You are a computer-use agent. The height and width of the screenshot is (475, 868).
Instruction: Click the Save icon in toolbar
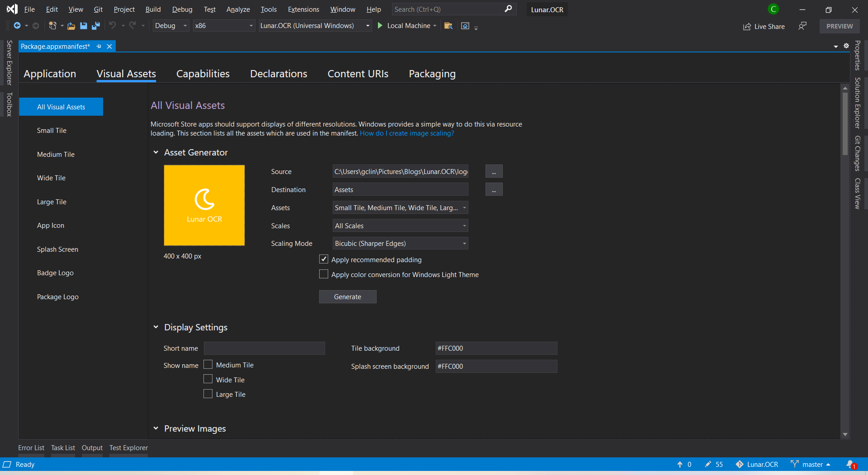(x=83, y=26)
